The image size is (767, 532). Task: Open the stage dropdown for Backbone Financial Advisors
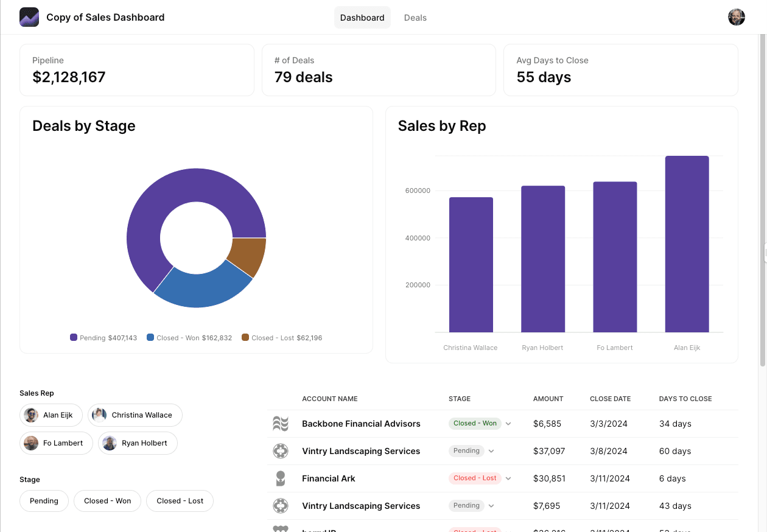pyautogui.click(x=508, y=423)
